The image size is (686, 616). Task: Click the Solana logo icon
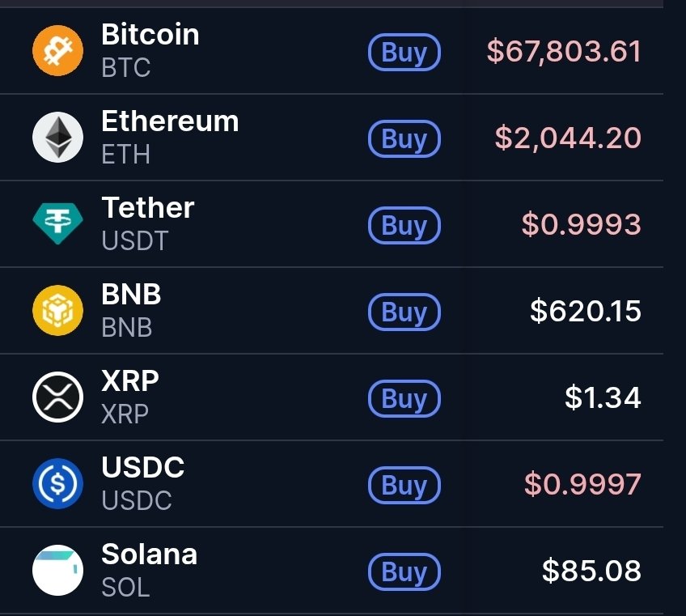tap(57, 571)
